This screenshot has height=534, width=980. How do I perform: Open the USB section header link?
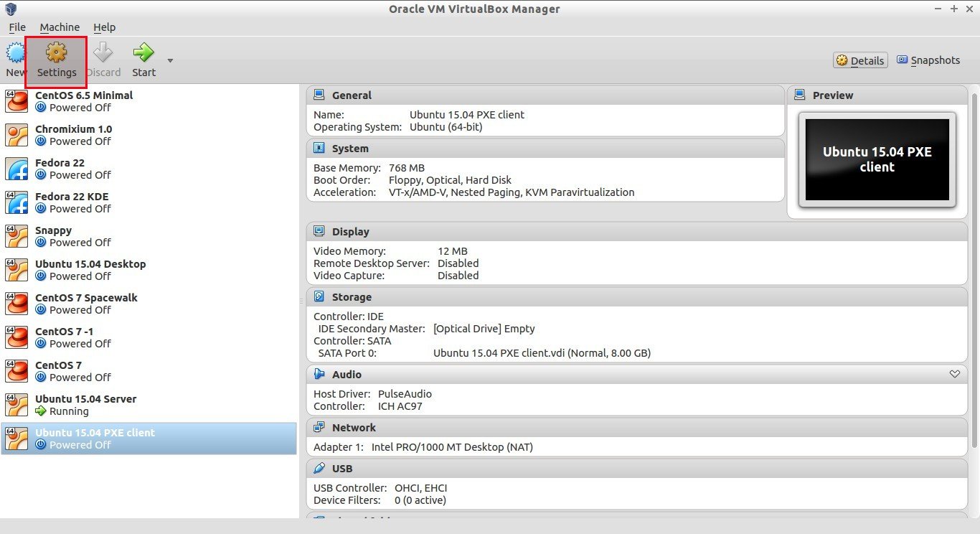(x=342, y=469)
